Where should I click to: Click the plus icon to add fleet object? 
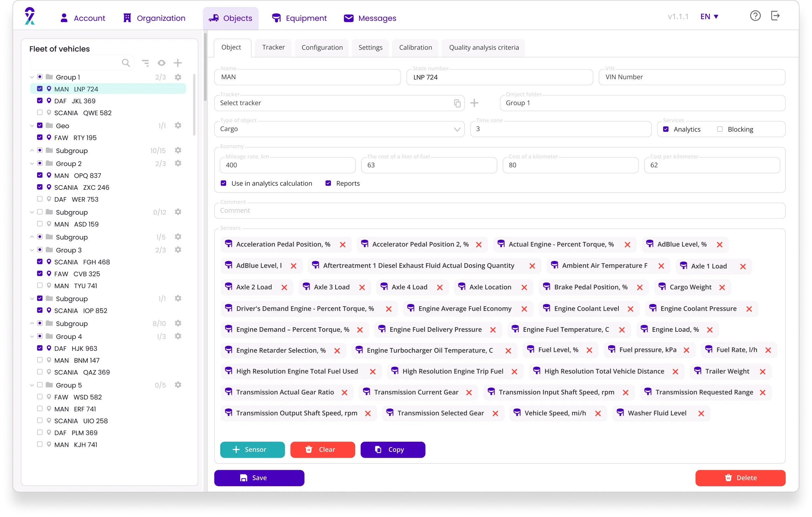(178, 63)
